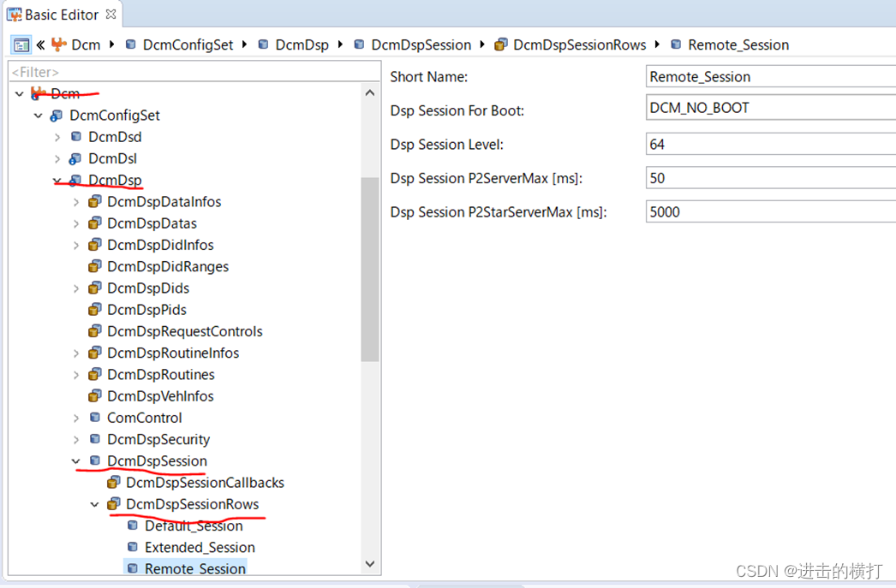Expand the DcmDsl tree node

(57, 158)
